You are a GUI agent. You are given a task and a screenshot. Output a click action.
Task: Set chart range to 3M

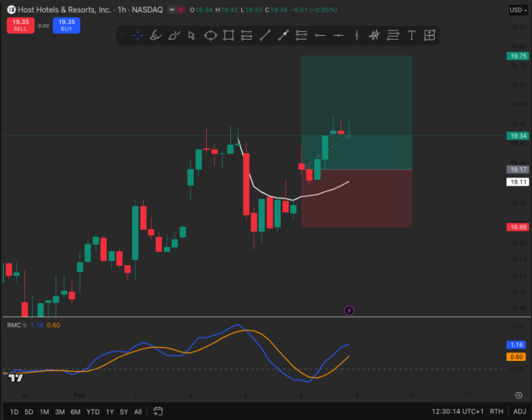(x=60, y=412)
